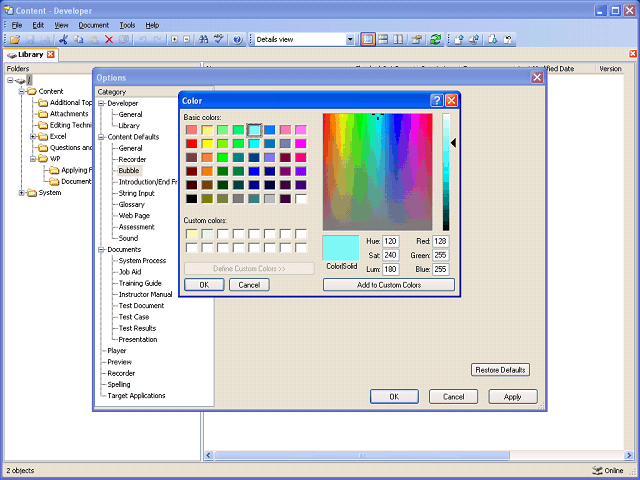This screenshot has height=480, width=640.
Task: Select Training Guide in the category tree
Action: point(140,283)
